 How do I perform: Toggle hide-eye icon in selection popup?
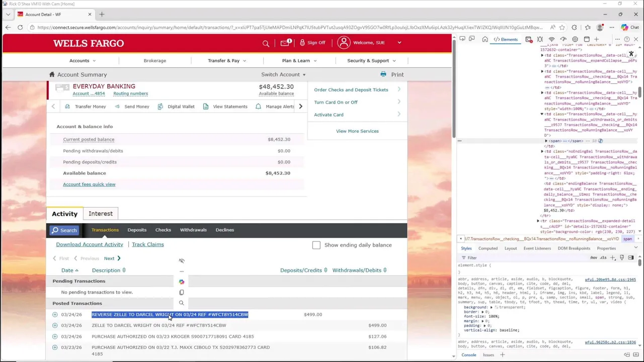(x=182, y=260)
